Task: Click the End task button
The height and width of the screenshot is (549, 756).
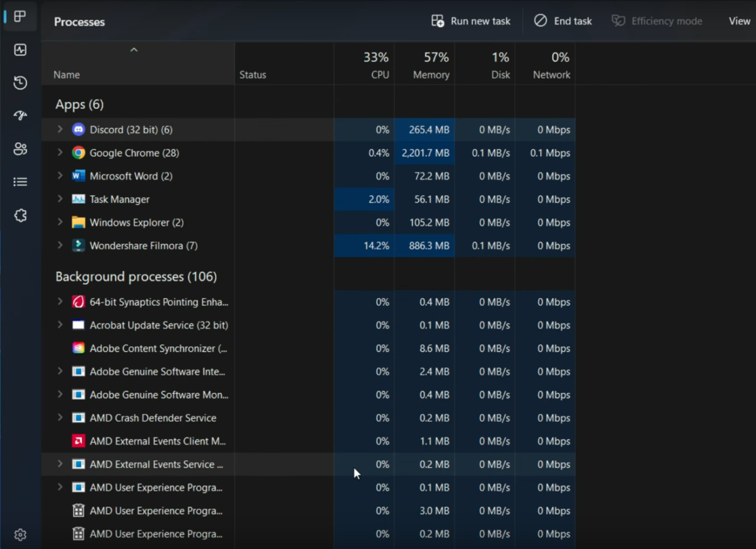Action: click(563, 21)
